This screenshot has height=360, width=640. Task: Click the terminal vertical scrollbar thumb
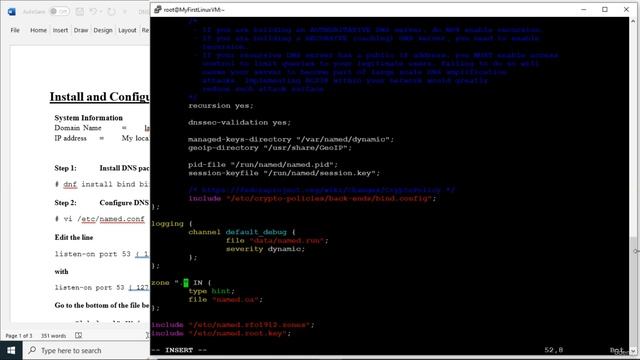click(633, 292)
